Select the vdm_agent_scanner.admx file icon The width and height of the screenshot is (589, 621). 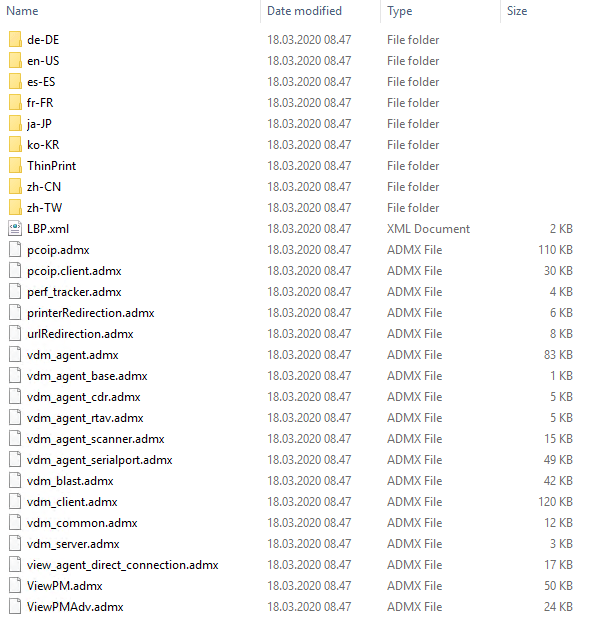coord(15,438)
